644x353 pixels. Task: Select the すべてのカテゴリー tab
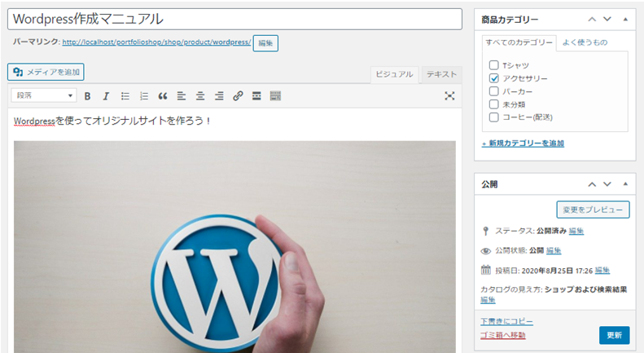coord(519,42)
